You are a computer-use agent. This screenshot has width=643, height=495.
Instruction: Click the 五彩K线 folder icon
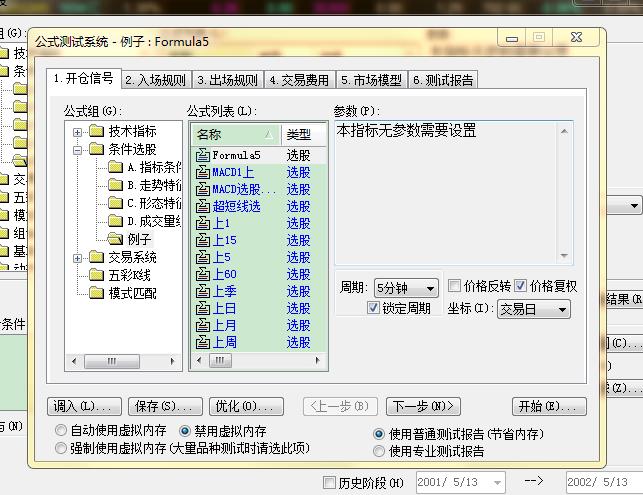click(x=96, y=275)
